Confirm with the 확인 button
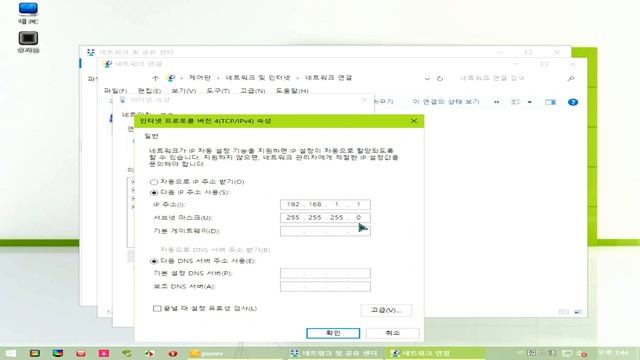Screen dimensions: 640x360 pyautogui.click(x=333, y=333)
